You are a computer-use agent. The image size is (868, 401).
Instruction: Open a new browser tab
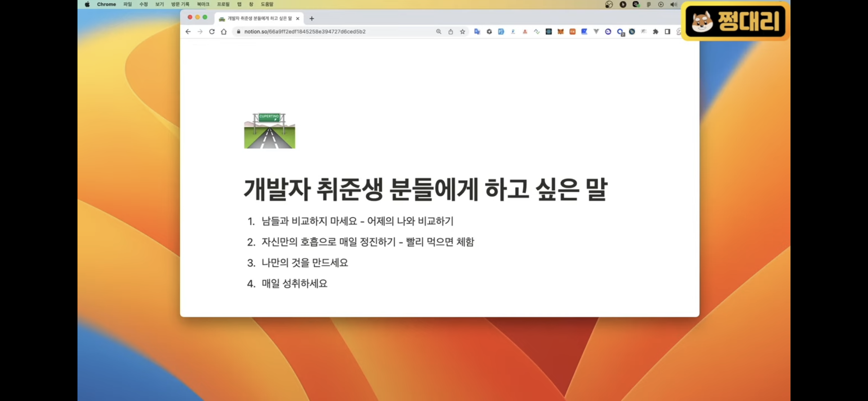(x=311, y=19)
